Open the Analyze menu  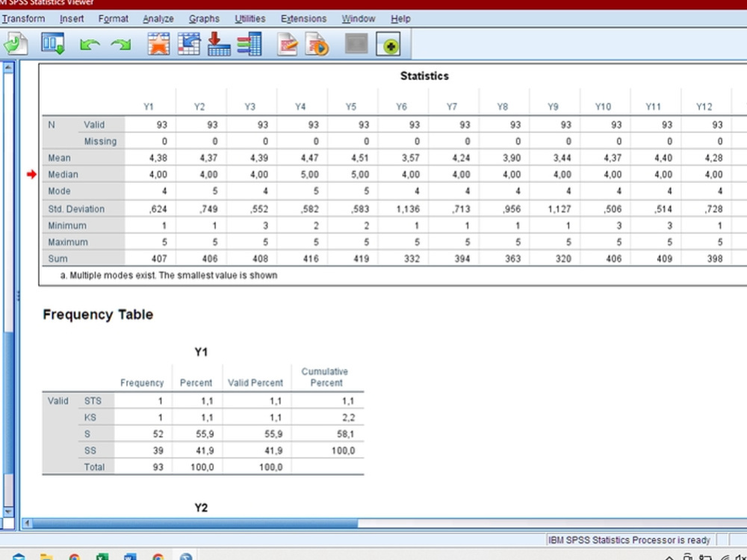pos(158,19)
